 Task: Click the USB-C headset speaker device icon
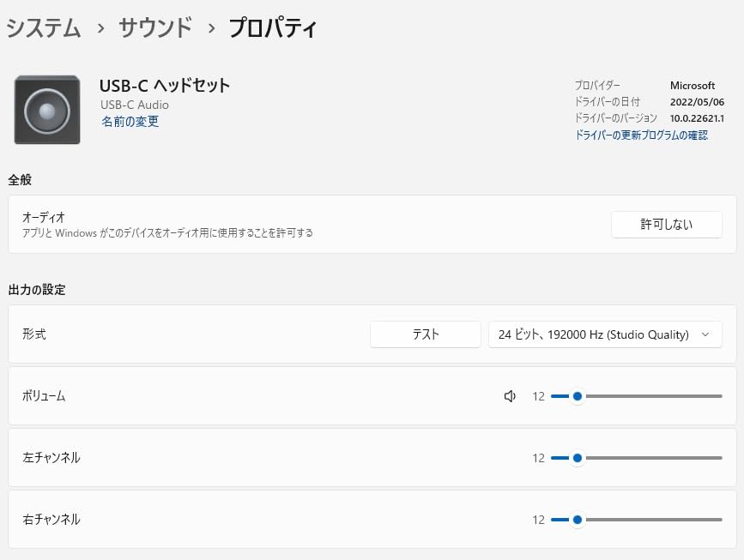click(47, 110)
